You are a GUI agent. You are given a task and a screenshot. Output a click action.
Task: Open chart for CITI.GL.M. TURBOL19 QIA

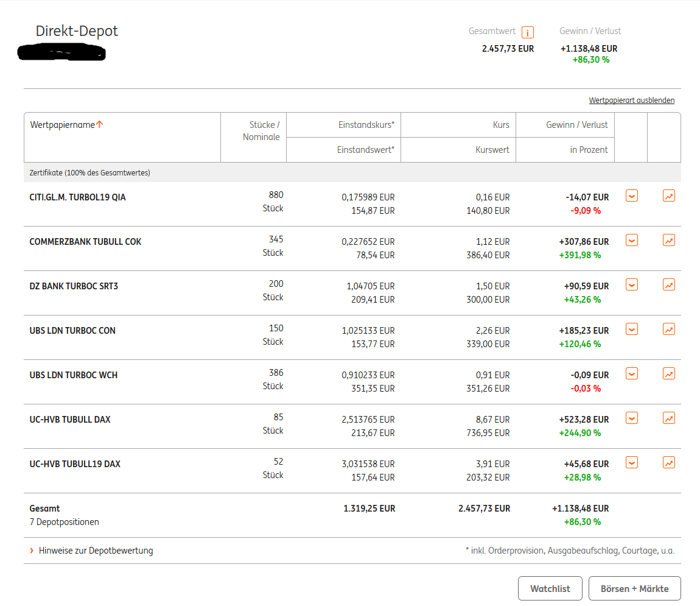[668, 196]
